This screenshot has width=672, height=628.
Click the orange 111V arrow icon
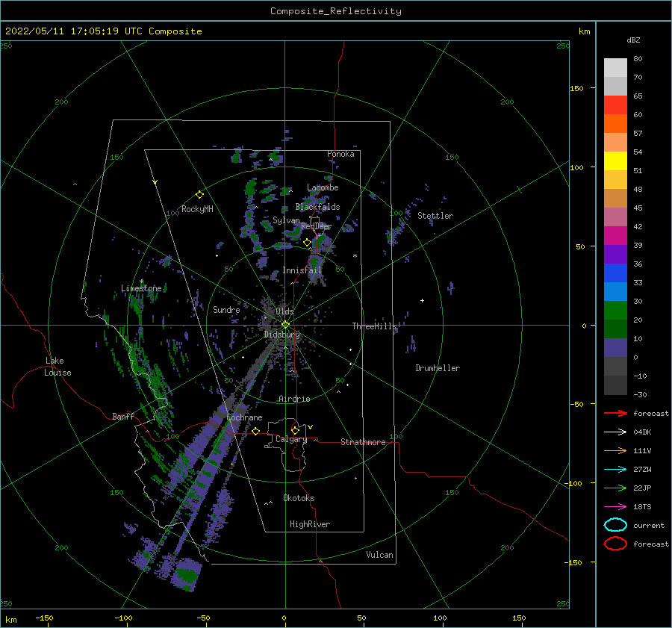pyautogui.click(x=615, y=450)
